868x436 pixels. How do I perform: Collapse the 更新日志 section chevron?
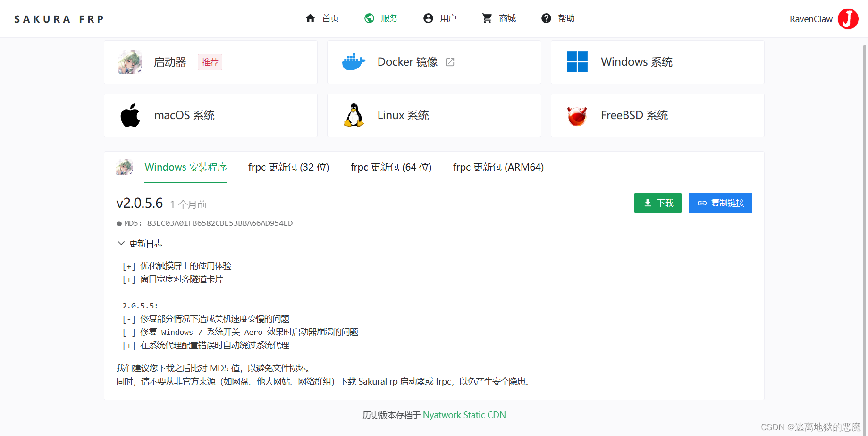(x=121, y=243)
